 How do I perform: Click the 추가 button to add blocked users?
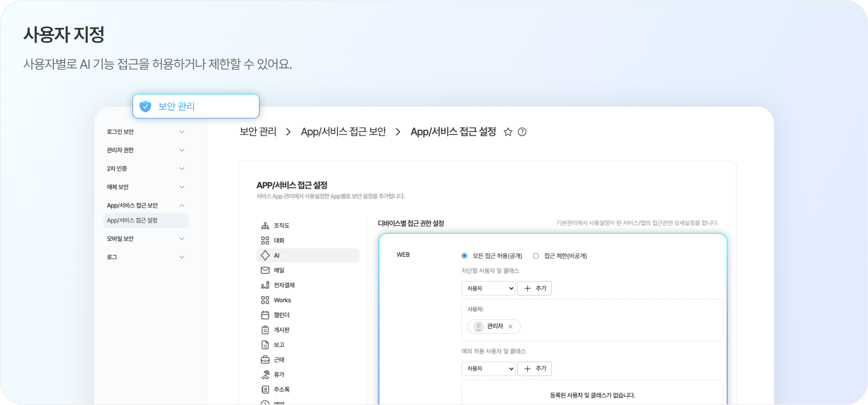(x=535, y=288)
